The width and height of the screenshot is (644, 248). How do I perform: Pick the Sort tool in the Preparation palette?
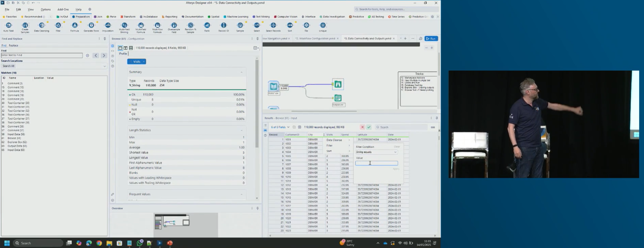click(x=290, y=27)
